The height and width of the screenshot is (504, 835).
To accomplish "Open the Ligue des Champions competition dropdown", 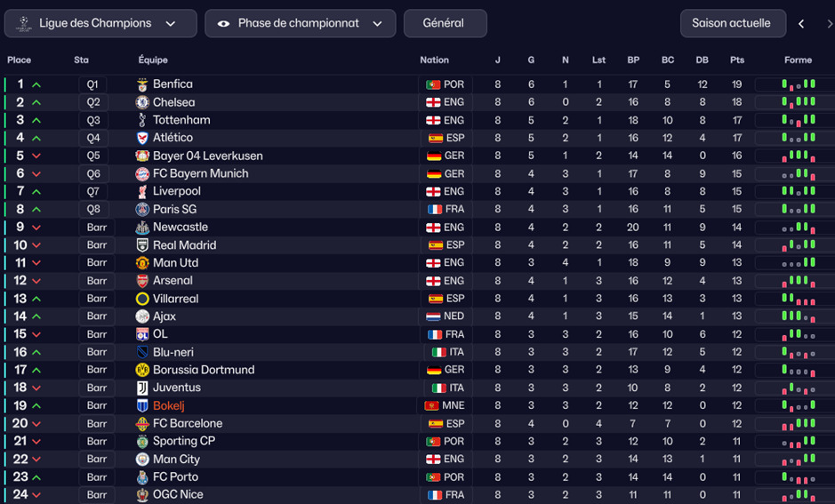I will coord(100,23).
